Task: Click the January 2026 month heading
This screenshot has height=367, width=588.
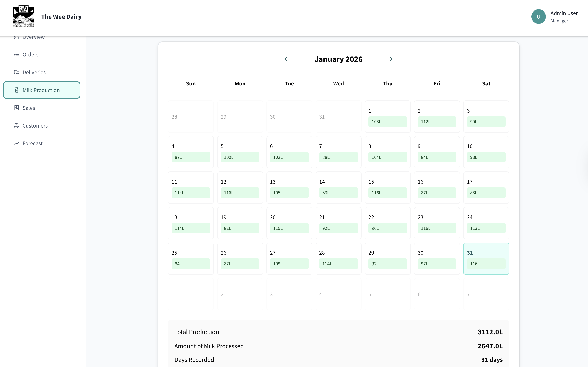Action: click(x=338, y=59)
